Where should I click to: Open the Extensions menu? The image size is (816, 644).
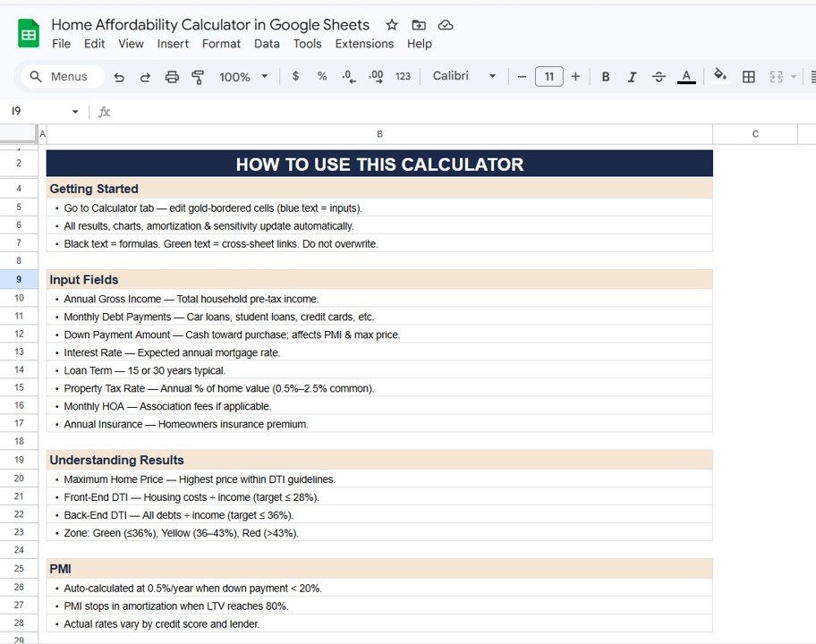pos(364,44)
